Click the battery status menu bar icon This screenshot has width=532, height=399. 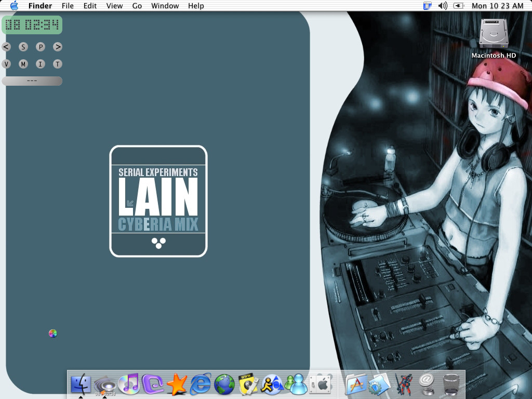tap(458, 6)
